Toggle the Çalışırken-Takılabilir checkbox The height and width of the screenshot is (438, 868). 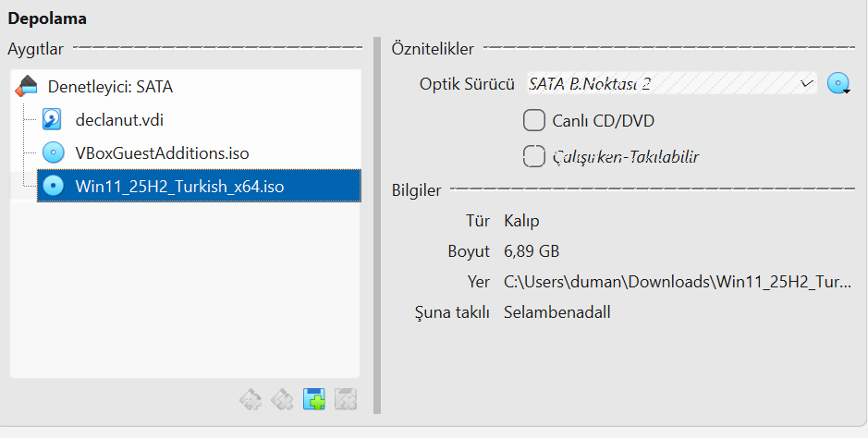[x=534, y=156]
